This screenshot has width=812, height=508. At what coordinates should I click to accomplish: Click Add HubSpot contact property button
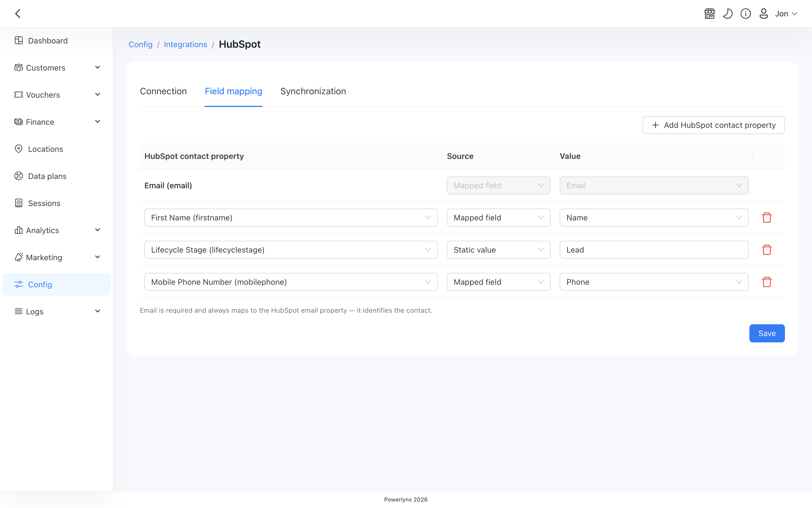(x=713, y=125)
